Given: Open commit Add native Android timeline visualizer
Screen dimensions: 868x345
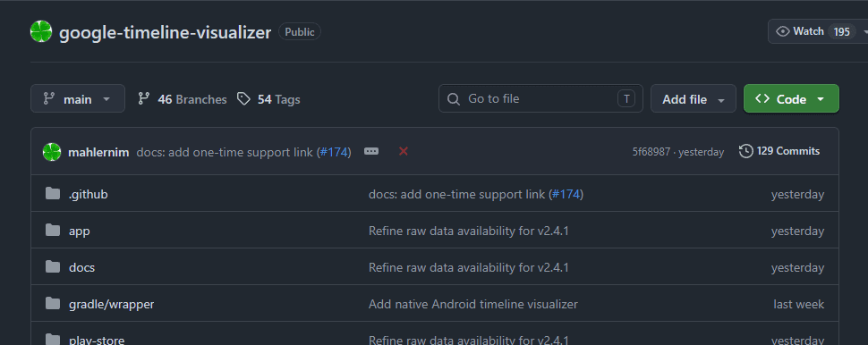Looking at the screenshot, I should click(472, 304).
